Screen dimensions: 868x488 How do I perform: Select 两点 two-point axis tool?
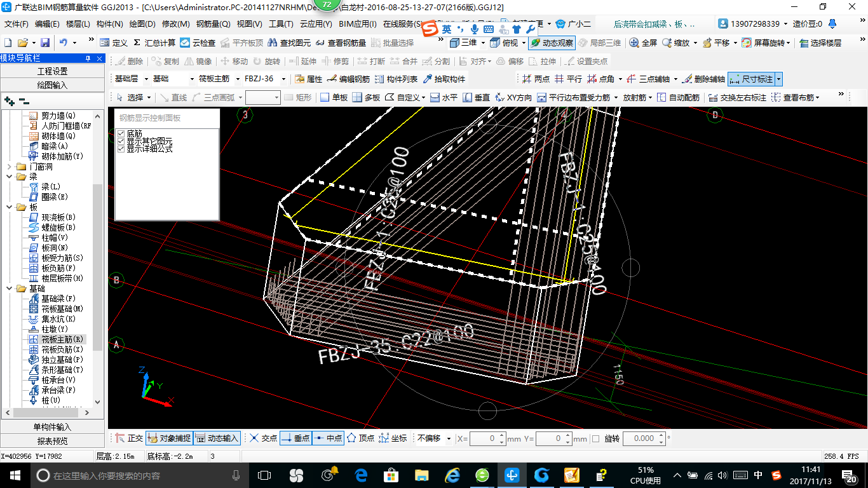coord(536,79)
